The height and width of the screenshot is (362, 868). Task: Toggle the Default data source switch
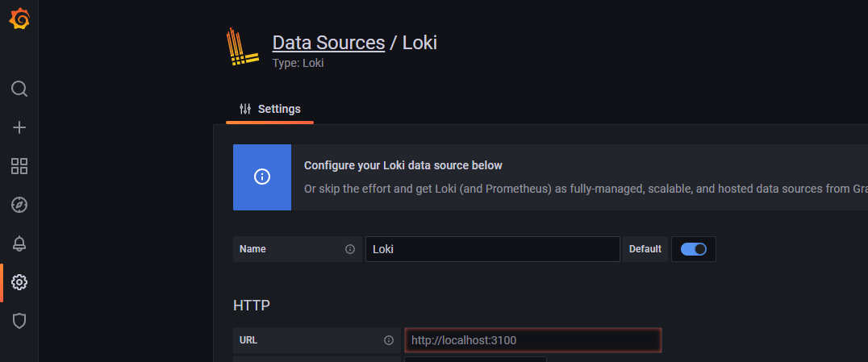click(694, 249)
